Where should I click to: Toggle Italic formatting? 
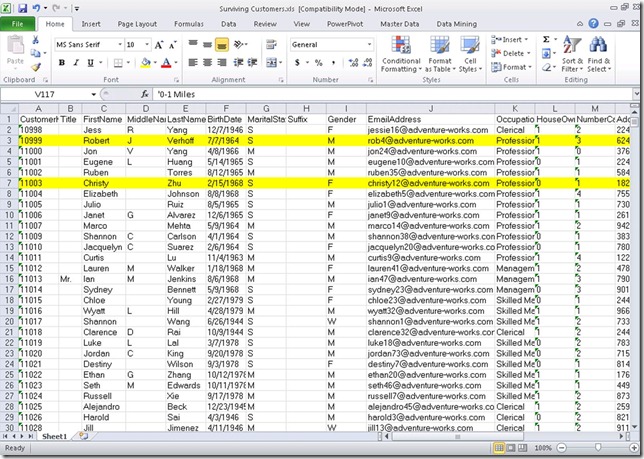[x=76, y=63]
